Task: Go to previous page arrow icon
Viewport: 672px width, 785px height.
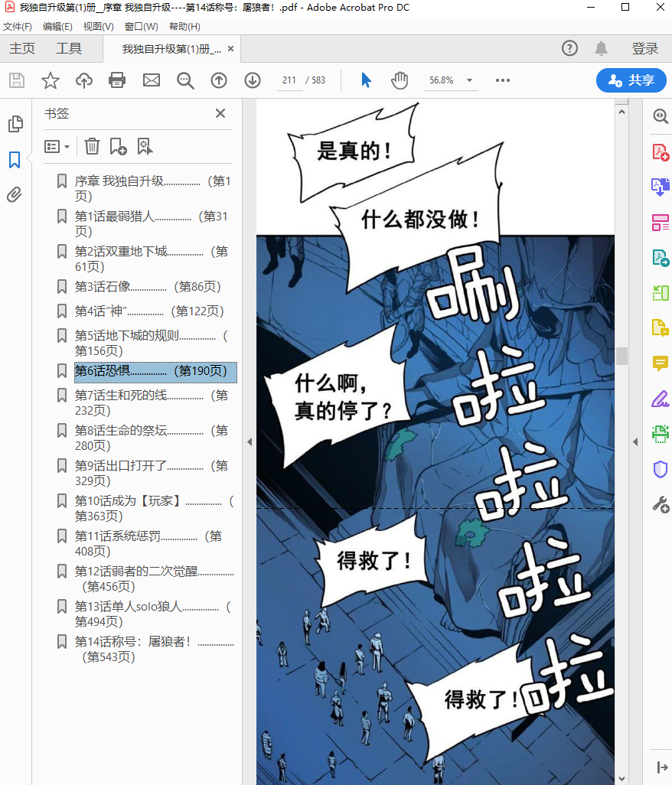Action: pos(219,80)
